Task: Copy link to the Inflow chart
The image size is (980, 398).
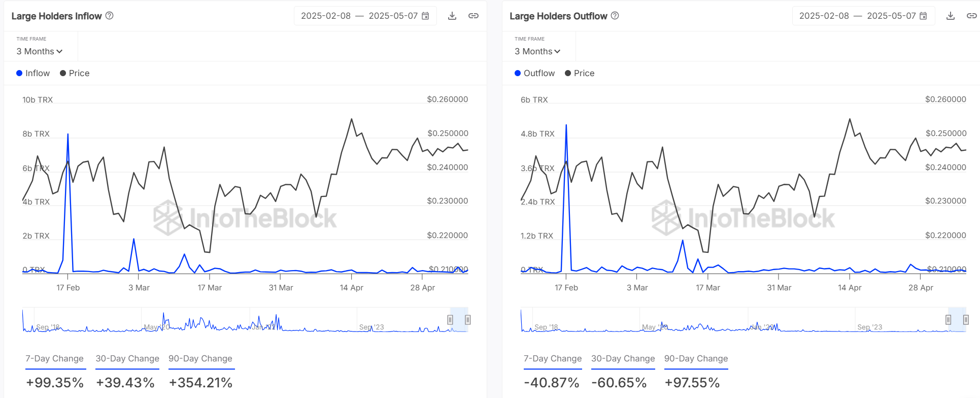Action: [x=473, y=16]
